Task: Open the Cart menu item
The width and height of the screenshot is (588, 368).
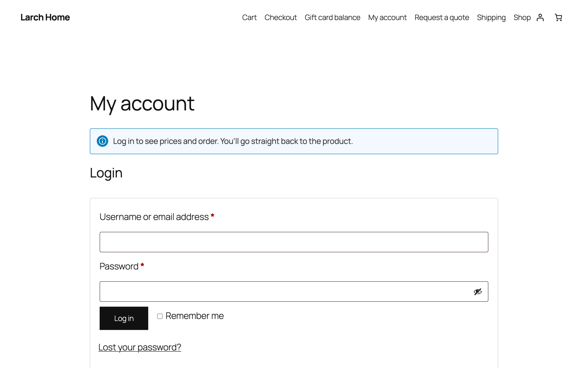Action: pos(249,17)
